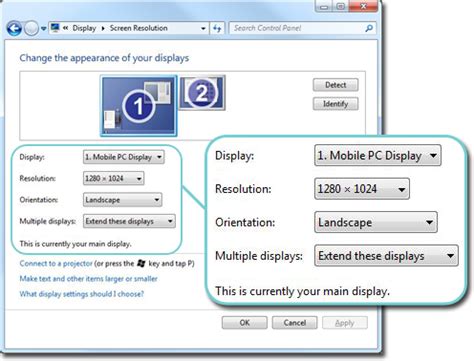Screen dimensions: 474x361
Task: Click the Forward navigation button
Action: [x=32, y=29]
